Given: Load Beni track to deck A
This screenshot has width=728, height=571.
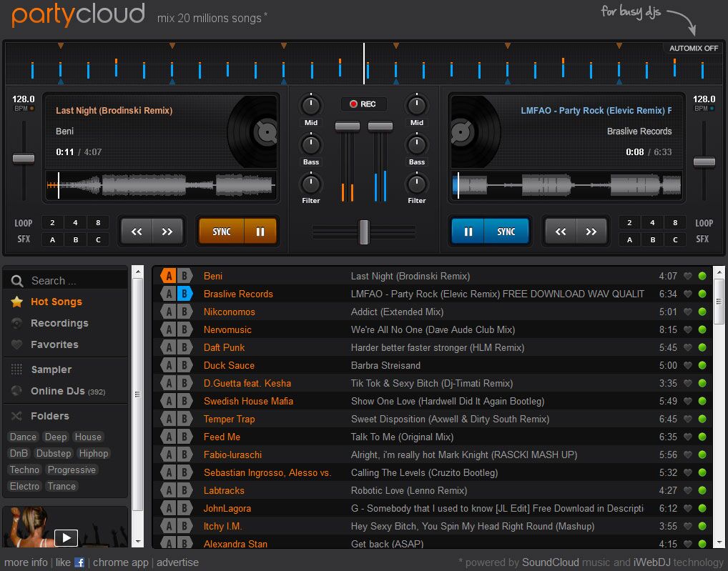Looking at the screenshot, I should (168, 276).
